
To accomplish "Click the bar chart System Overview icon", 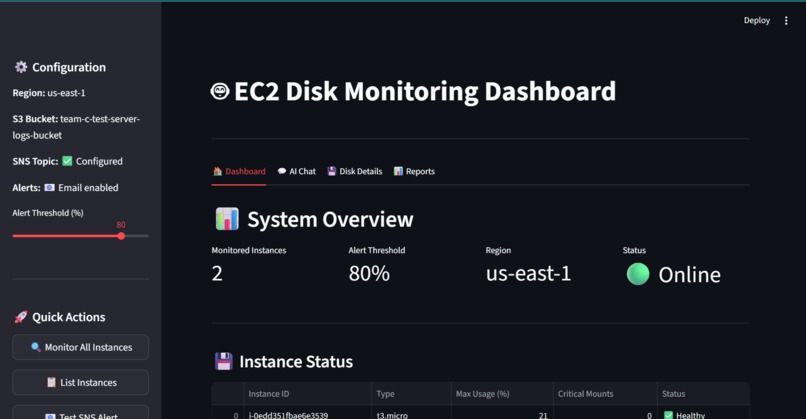I will pos(227,219).
